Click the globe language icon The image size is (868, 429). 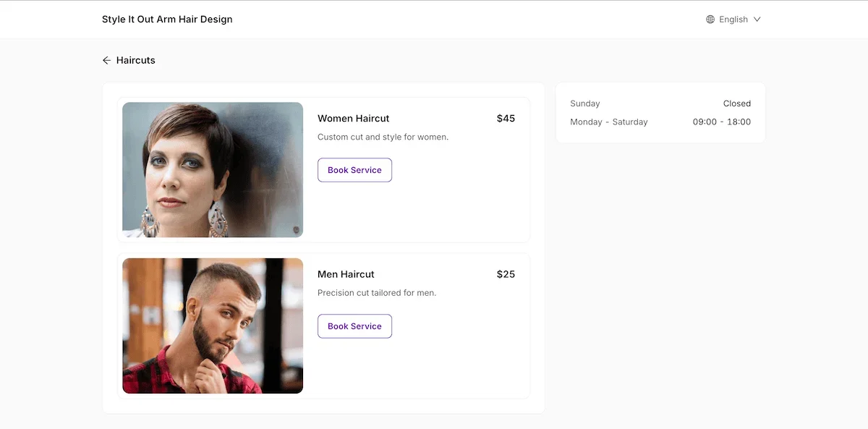tap(710, 20)
